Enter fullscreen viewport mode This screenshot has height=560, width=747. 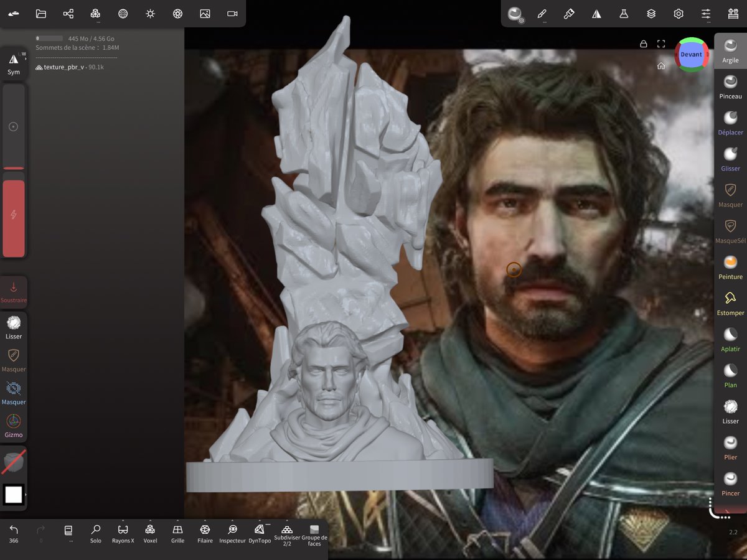pyautogui.click(x=661, y=44)
